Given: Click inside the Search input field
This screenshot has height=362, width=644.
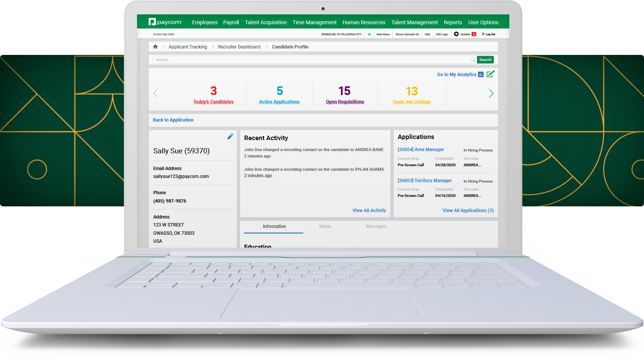Looking at the screenshot, I should click(x=311, y=60).
